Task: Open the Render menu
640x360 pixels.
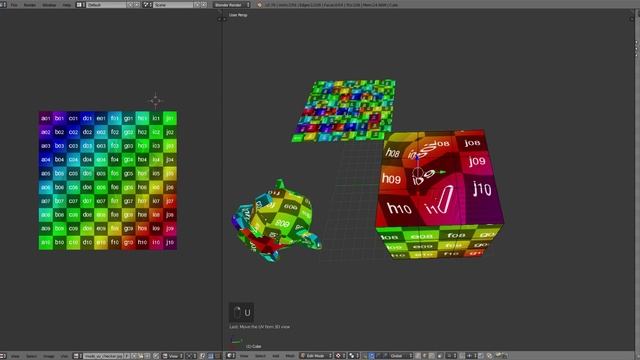Action: (30, 4)
